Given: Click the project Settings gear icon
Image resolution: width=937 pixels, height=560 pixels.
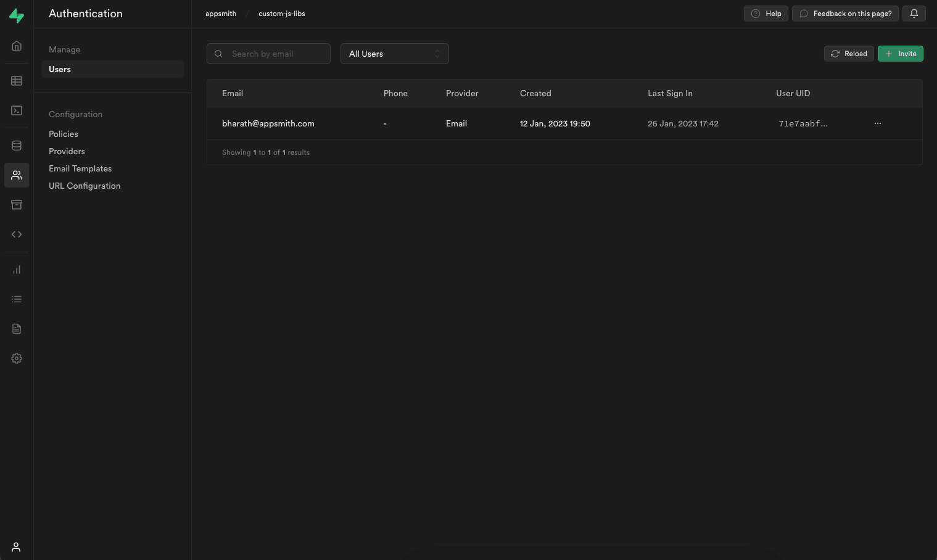Looking at the screenshot, I should 17,358.
